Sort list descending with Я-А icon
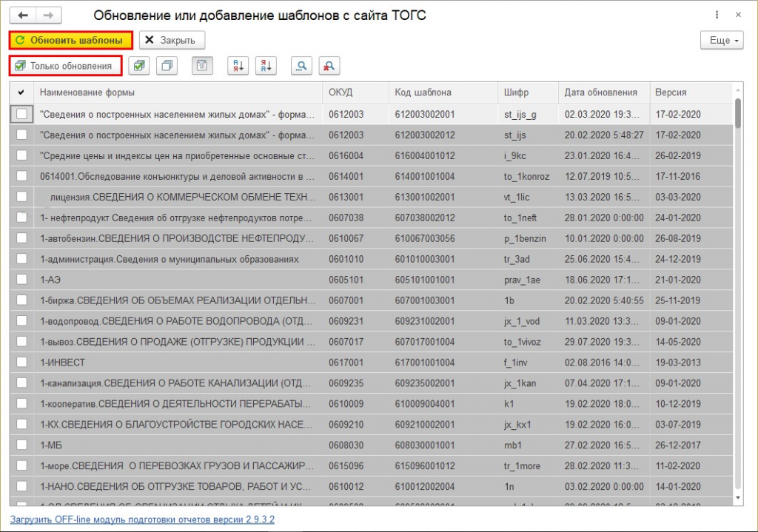 click(x=266, y=66)
